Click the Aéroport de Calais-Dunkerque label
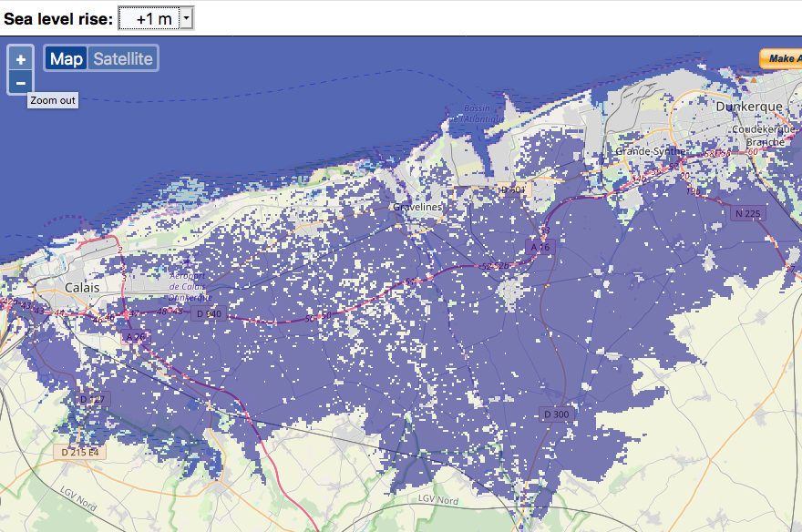The height and width of the screenshot is (532, 802). (190, 285)
